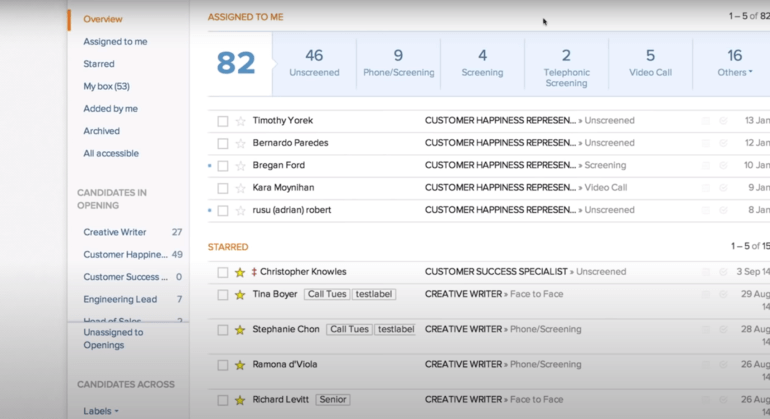Open Archived candidates
Image resolution: width=770 pixels, height=419 pixels.
click(102, 131)
